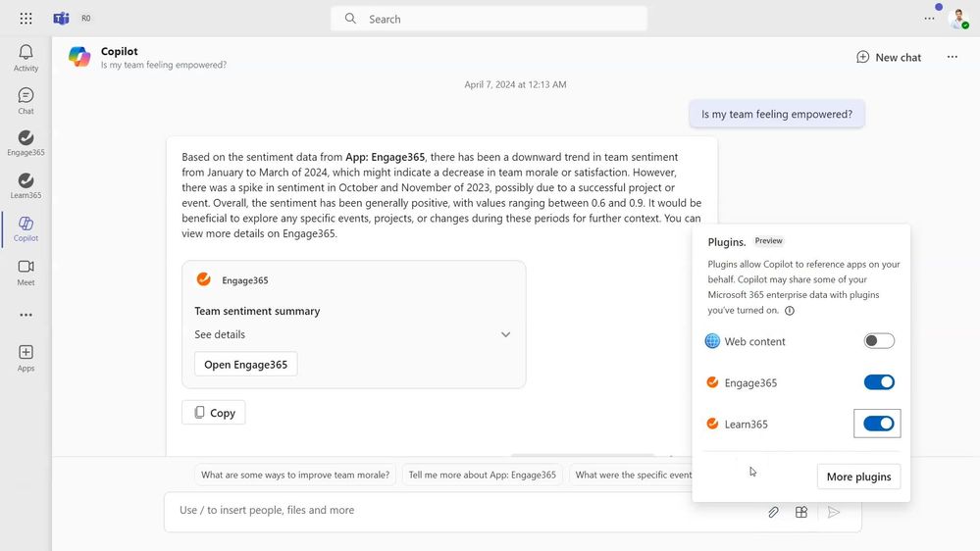
Task: Expand See details chevron in sentiment card
Action: pyautogui.click(x=505, y=334)
